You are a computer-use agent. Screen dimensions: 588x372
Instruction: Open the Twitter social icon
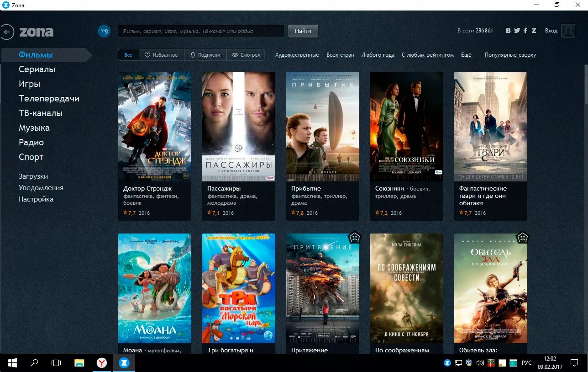coord(517,31)
